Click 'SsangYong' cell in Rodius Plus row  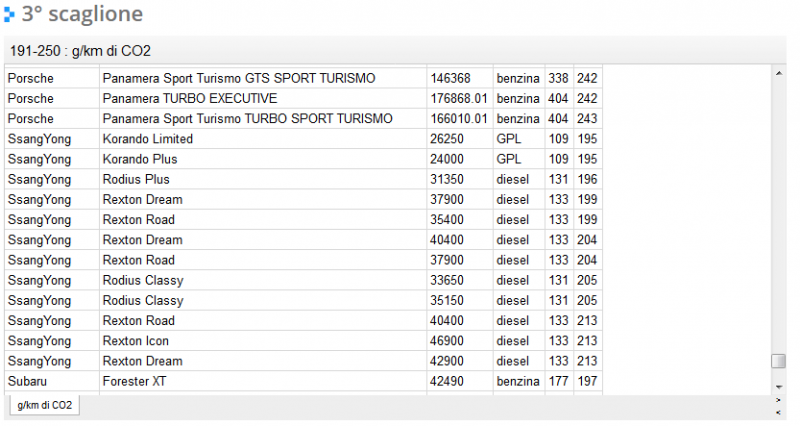52,180
